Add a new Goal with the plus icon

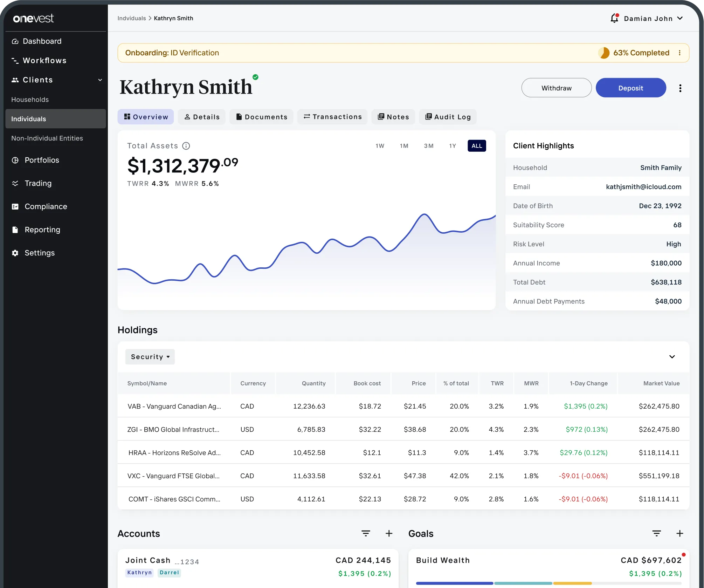(680, 533)
